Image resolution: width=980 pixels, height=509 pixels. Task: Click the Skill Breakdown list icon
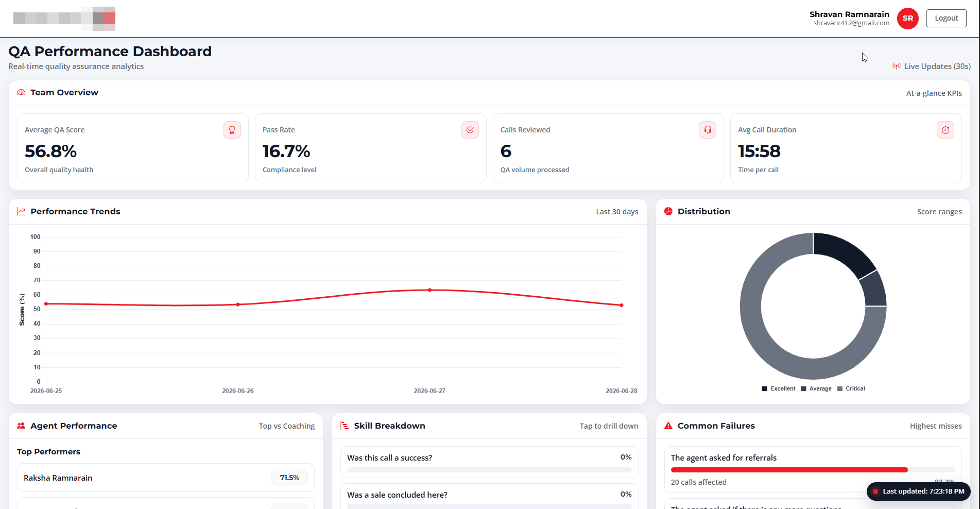tap(345, 426)
